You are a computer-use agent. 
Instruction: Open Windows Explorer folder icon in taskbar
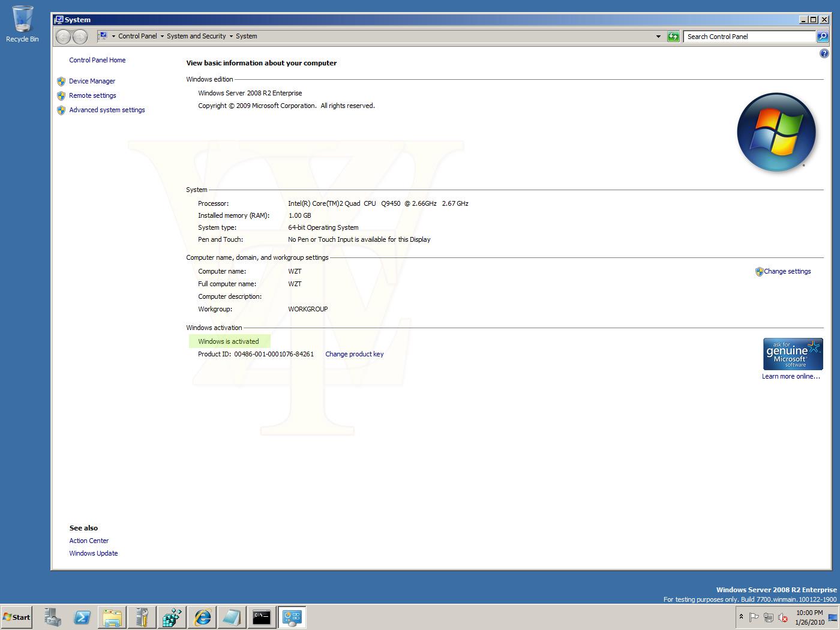112,617
